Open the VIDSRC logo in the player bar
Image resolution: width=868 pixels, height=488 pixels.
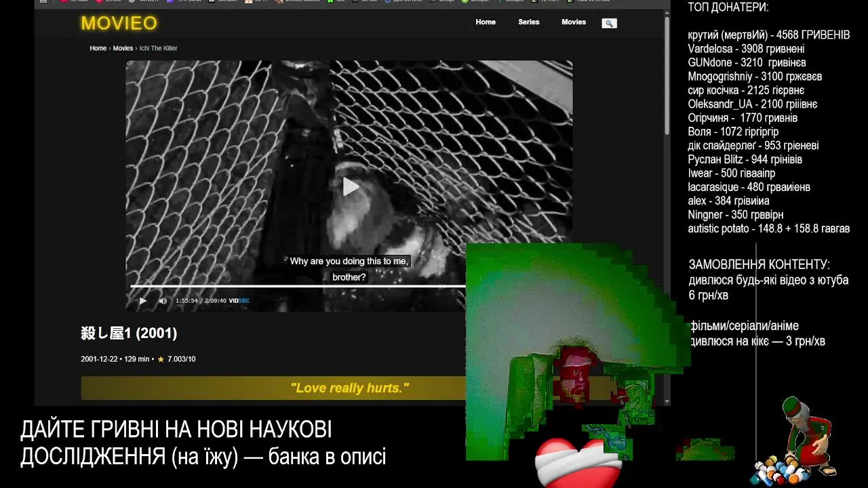click(239, 301)
